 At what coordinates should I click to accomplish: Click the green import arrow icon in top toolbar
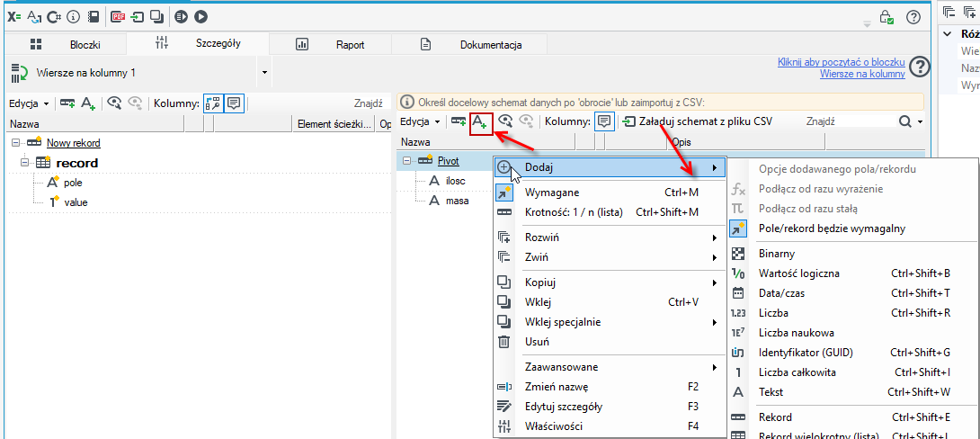tap(138, 17)
